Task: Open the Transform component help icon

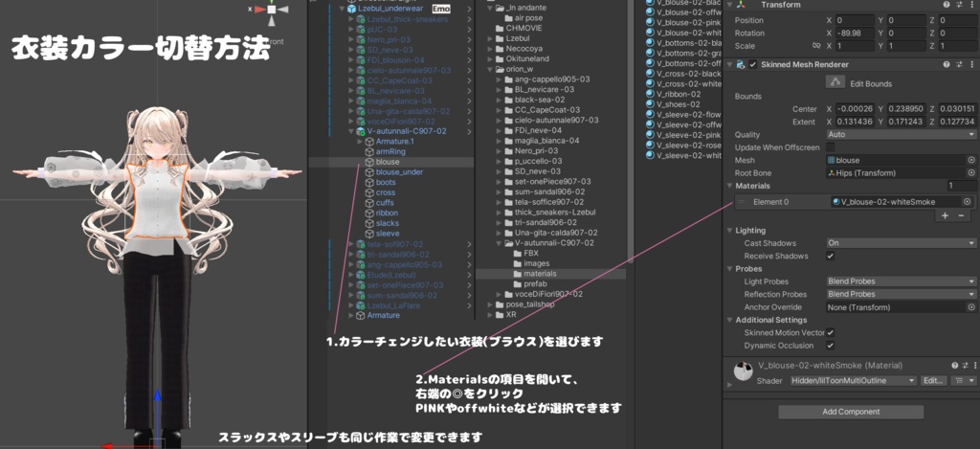Action: pyautogui.click(x=947, y=5)
